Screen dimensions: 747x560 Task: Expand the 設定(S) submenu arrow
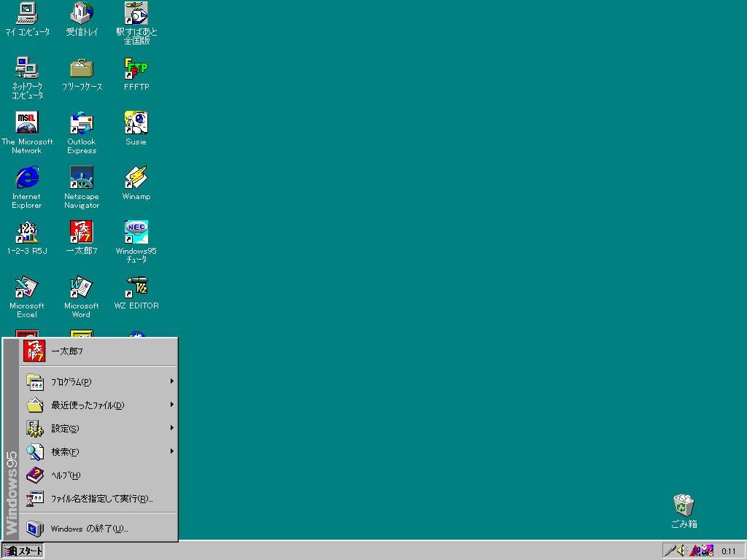(x=171, y=428)
